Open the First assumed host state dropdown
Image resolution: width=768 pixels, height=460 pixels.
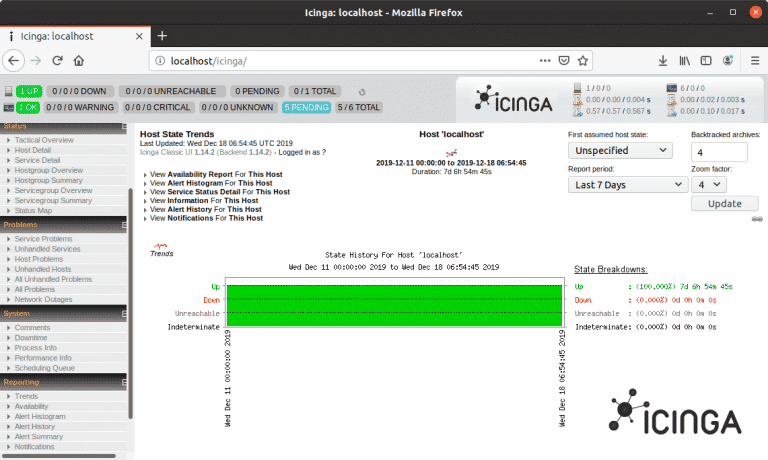pyautogui.click(x=620, y=150)
